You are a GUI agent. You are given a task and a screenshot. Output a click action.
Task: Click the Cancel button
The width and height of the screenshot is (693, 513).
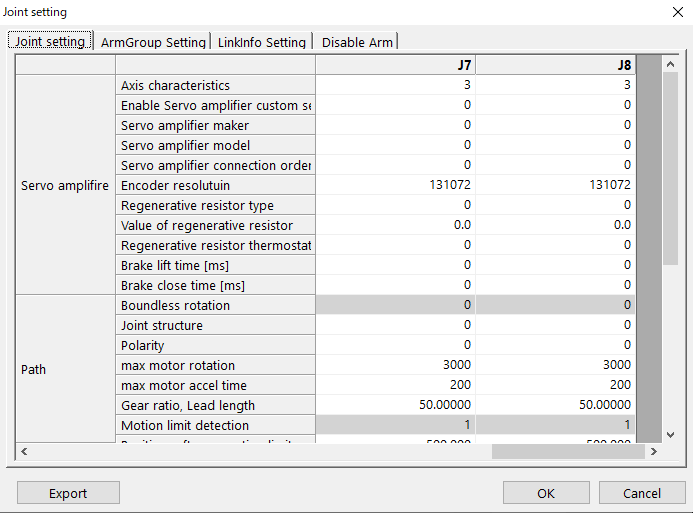641,493
